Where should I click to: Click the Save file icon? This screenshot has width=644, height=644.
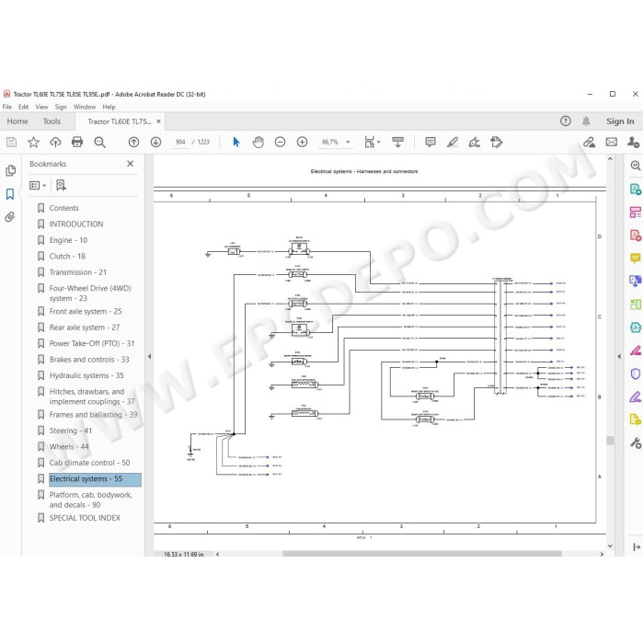click(11, 142)
